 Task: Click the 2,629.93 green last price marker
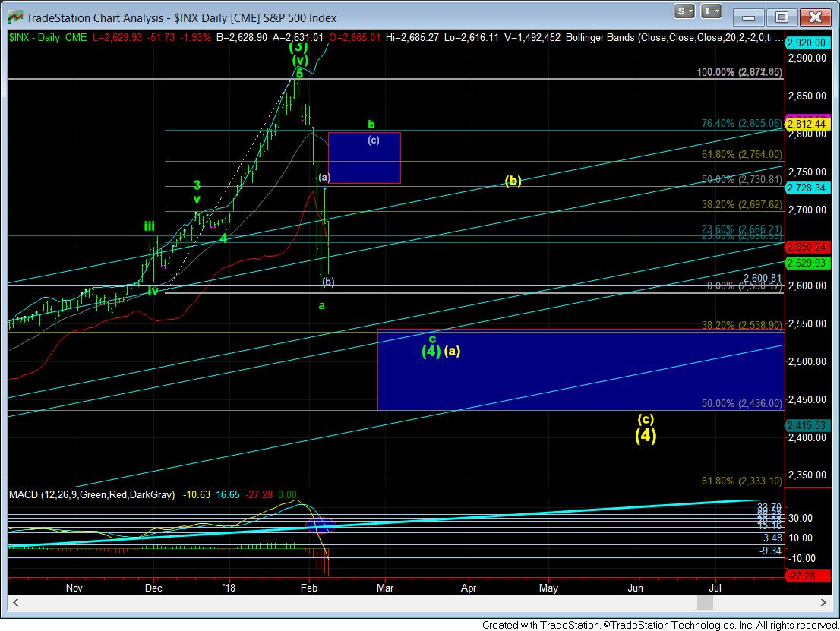[x=808, y=263]
